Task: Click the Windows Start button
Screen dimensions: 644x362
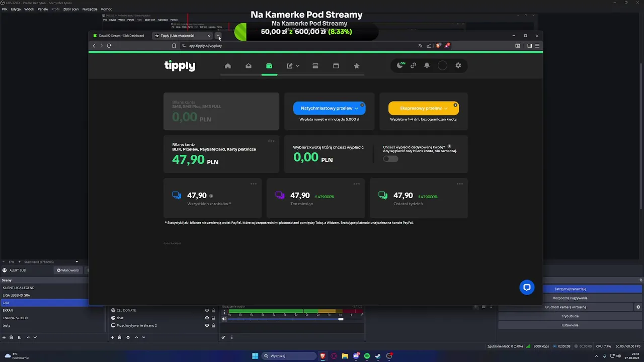Action: coord(255,356)
